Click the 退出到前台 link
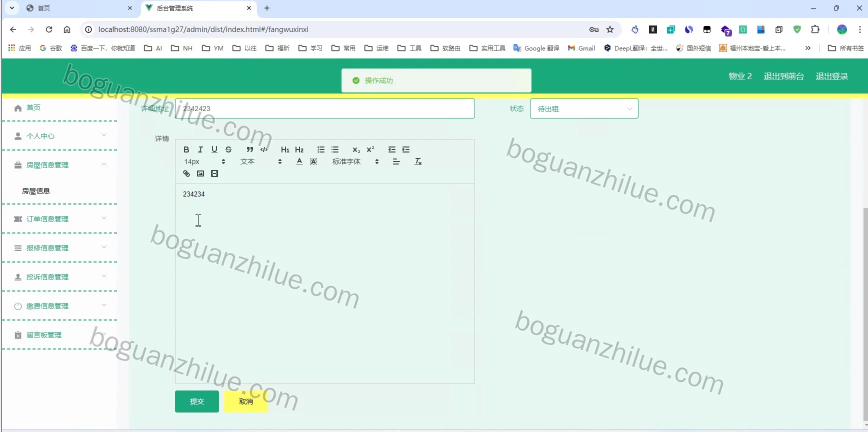 click(783, 76)
